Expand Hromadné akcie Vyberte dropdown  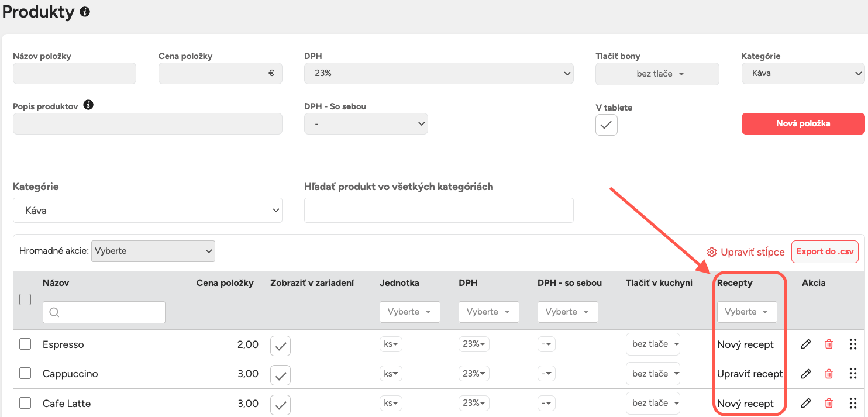pyautogui.click(x=154, y=251)
